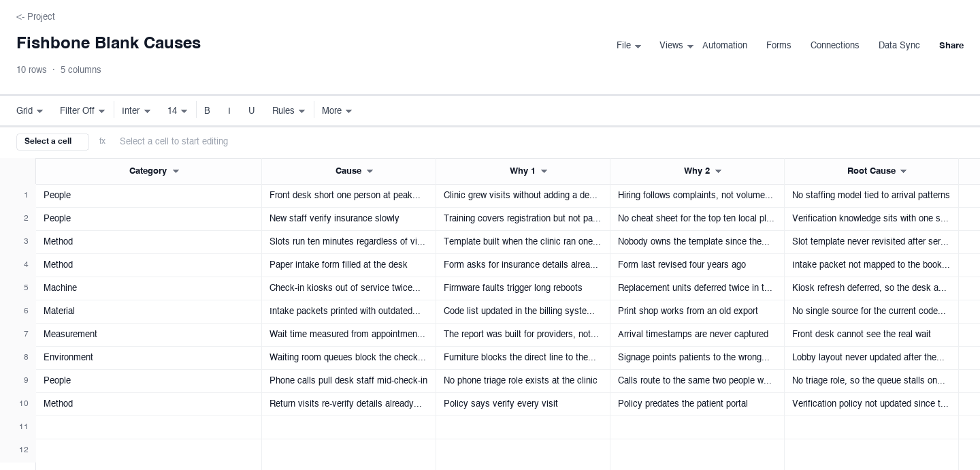Select 'Phone calls pull desk staff mid-check-in' cell

pyautogui.click(x=348, y=381)
